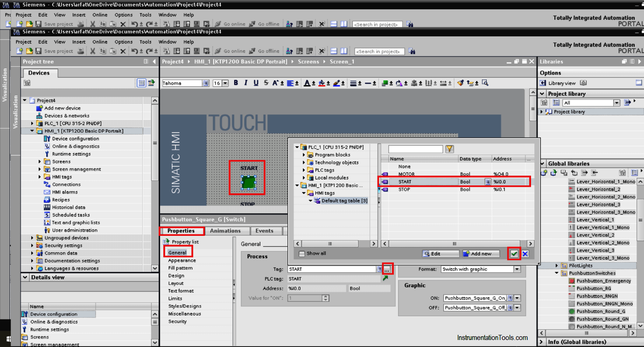The height and width of the screenshot is (347, 644).
Task: Open font name Tahoma dropdown
Action: pyautogui.click(x=206, y=83)
